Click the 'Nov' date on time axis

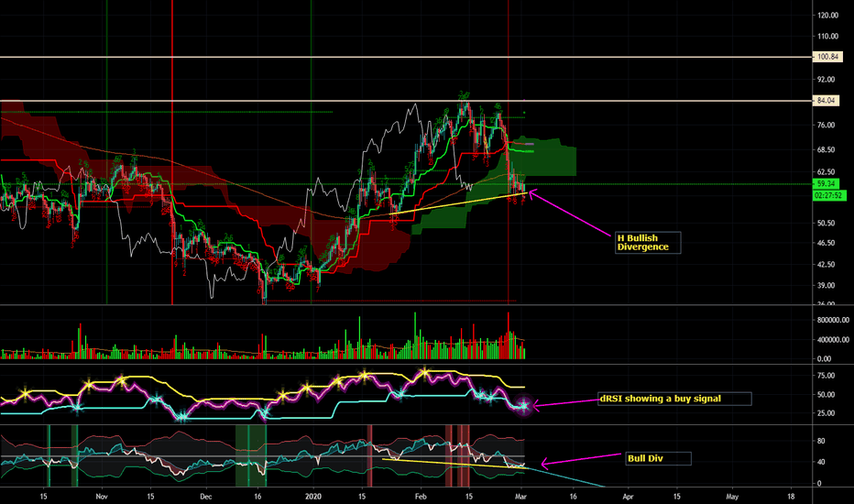(x=102, y=497)
